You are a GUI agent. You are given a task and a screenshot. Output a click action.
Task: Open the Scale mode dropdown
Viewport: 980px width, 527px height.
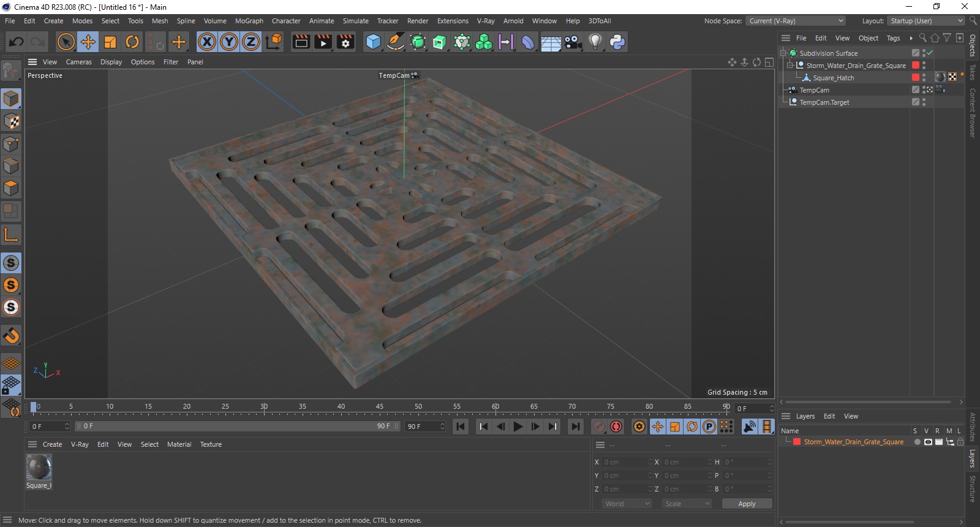687,504
